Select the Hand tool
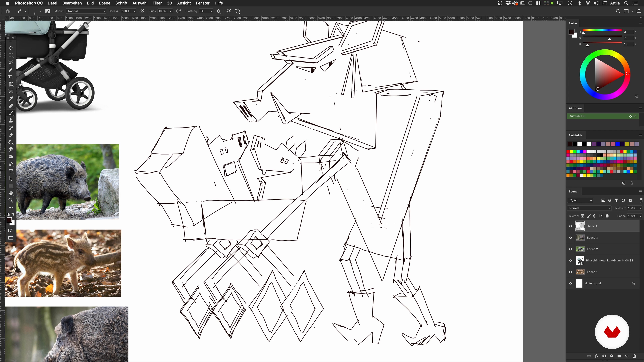 [x=11, y=193]
